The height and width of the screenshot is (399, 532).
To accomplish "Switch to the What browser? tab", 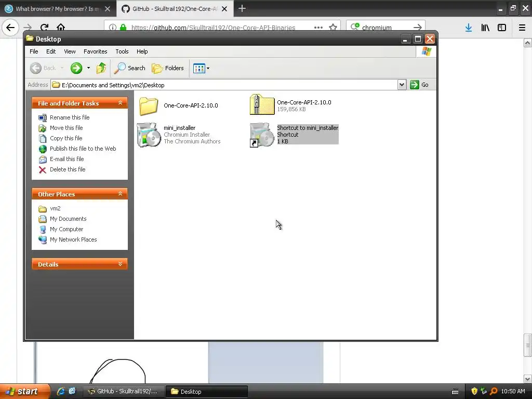I will pyautogui.click(x=58, y=9).
